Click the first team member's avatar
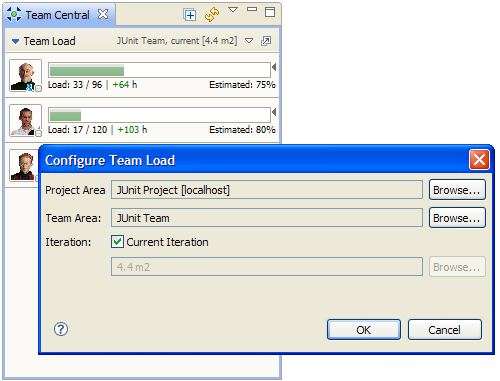This screenshot has width=500, height=381. [25, 75]
